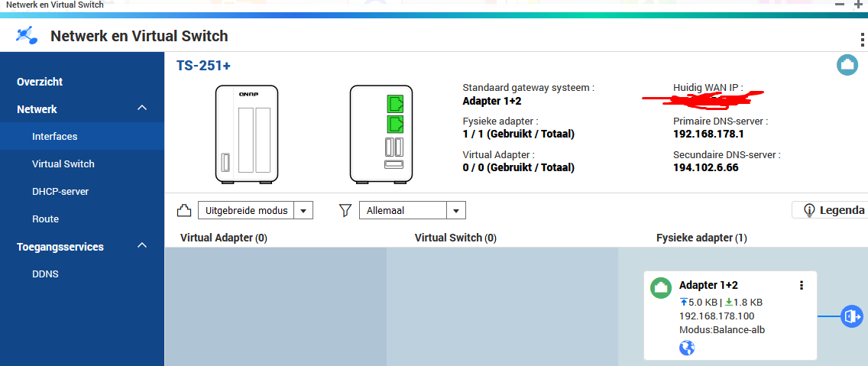868x366 pixels.
Task: Click the top green Ethernet port on NAS rear
Action: (396, 103)
